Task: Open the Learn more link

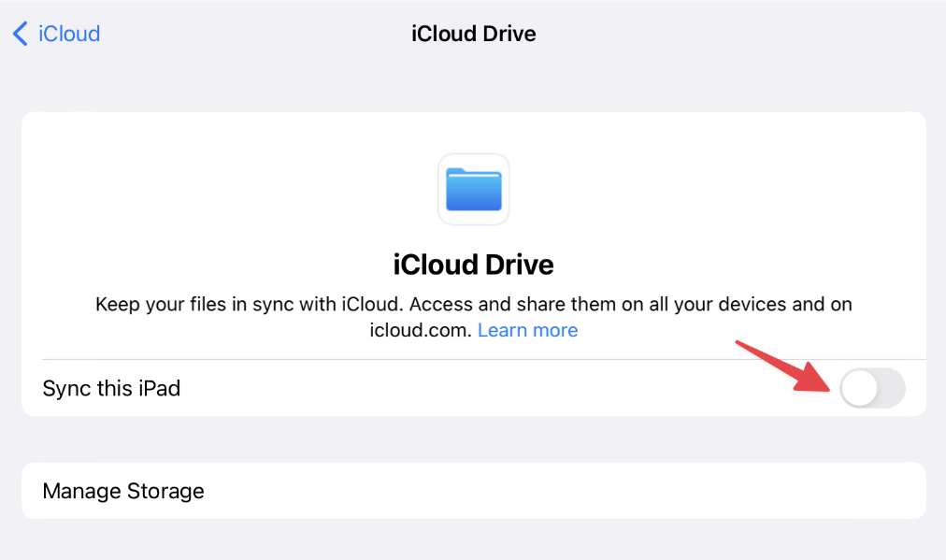Action: (x=527, y=330)
